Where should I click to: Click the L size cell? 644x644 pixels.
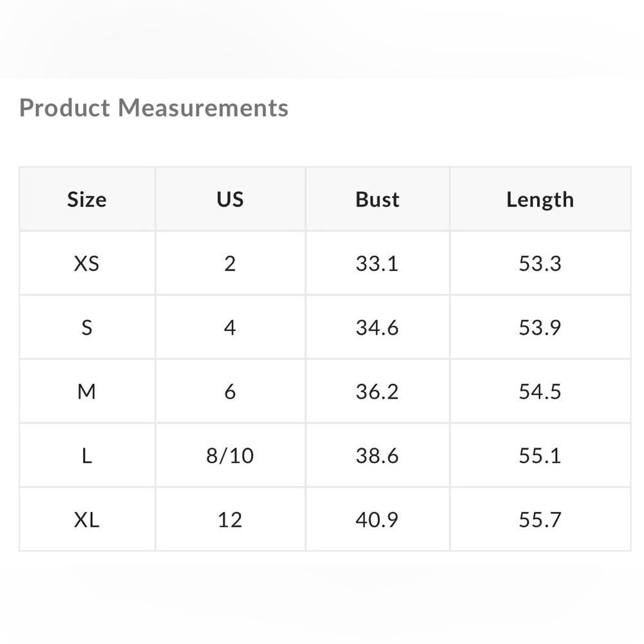click(x=87, y=455)
